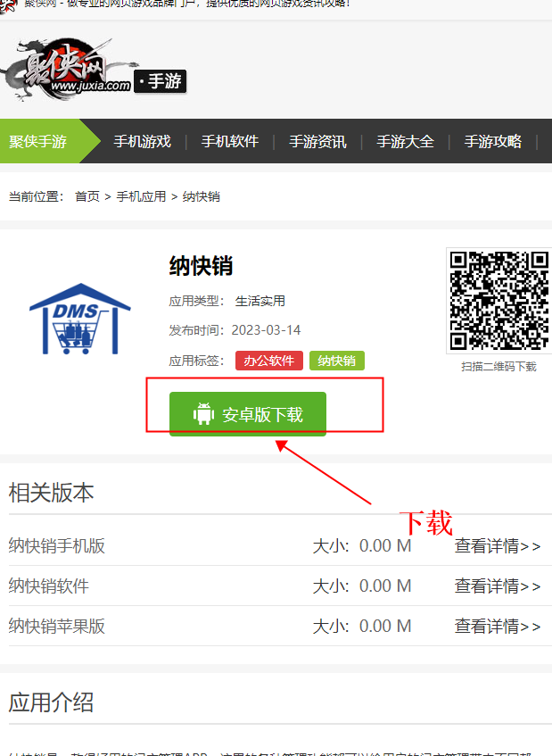Click 大小: 0.00 M in 纳快销苹果版 row
Screen dimensions: 552x756
coord(362,626)
